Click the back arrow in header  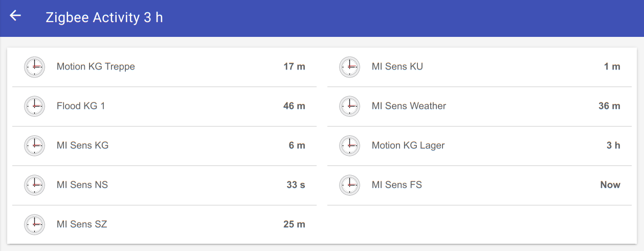click(x=15, y=16)
